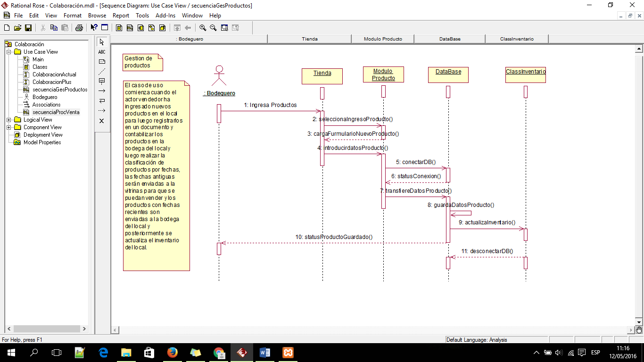Click the Fit in Window icon
The image size is (644, 362).
tap(224, 28)
